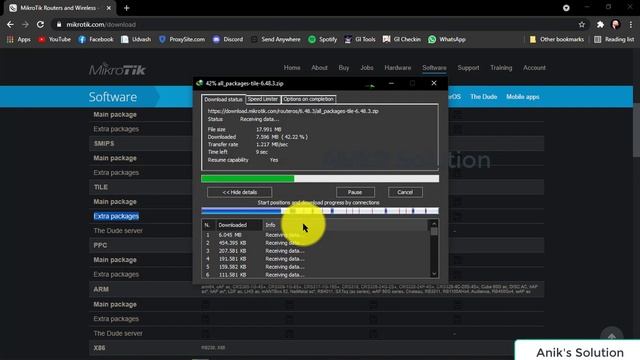Click the Hide details button
The height and width of the screenshot is (360, 640).
click(x=240, y=192)
